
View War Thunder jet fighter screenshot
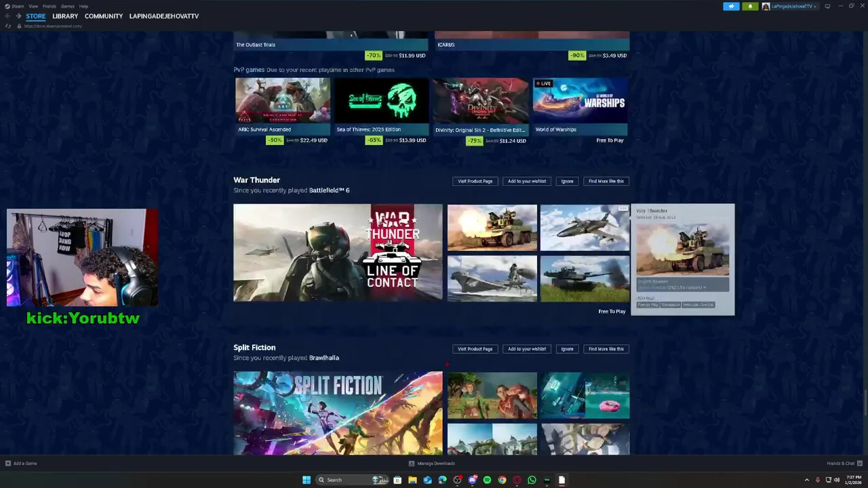pyautogui.click(x=585, y=228)
